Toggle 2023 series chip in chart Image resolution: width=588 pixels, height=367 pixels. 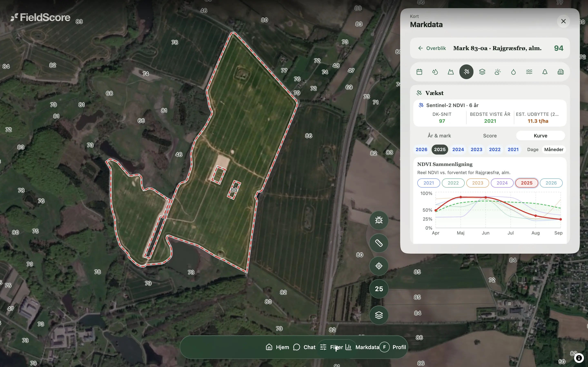point(478,183)
